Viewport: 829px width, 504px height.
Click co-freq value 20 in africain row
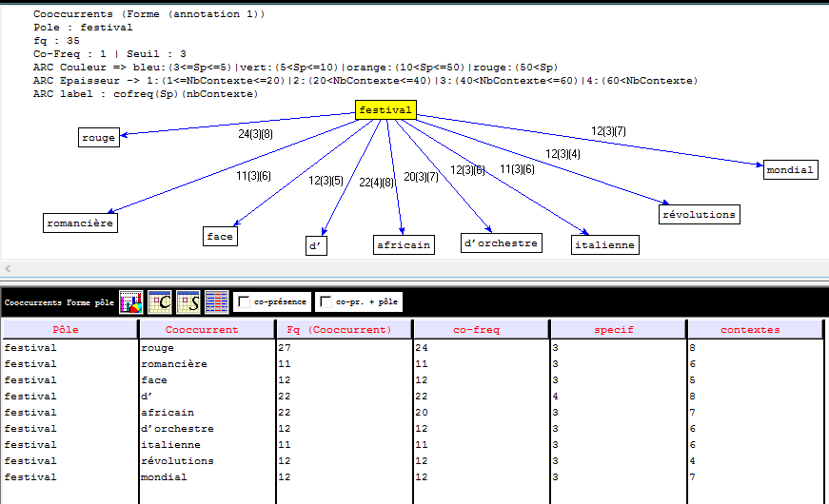pos(422,413)
